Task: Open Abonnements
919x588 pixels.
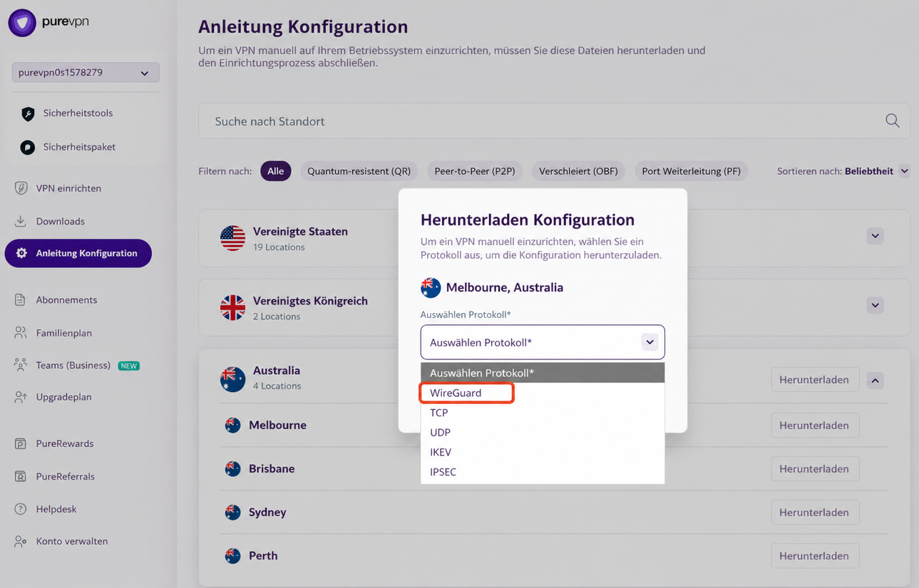Action: click(66, 300)
